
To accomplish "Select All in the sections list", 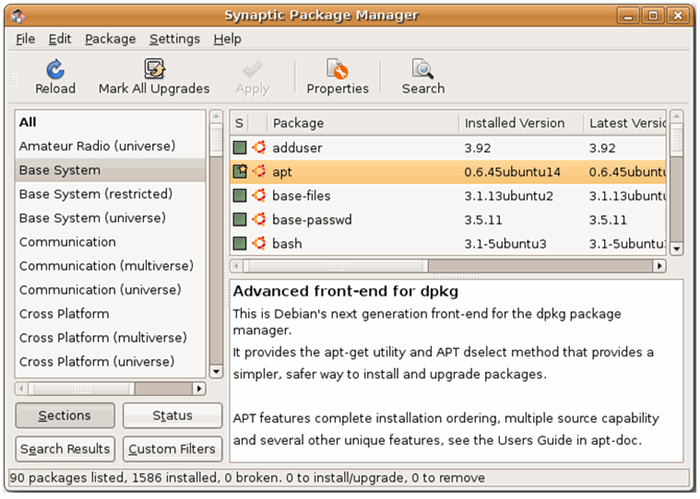I will [110, 122].
